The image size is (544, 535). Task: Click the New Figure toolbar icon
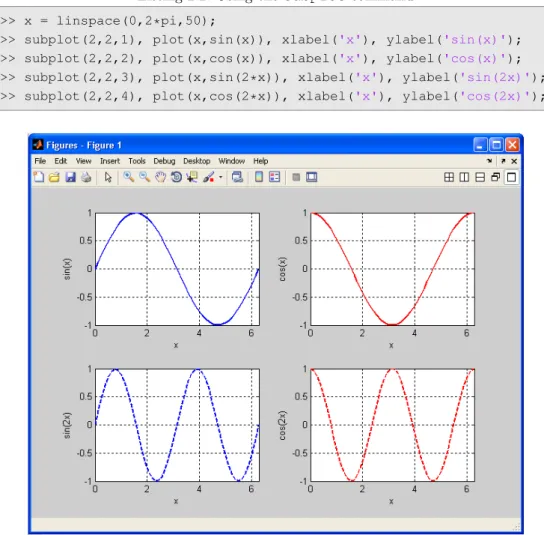pos(39,177)
